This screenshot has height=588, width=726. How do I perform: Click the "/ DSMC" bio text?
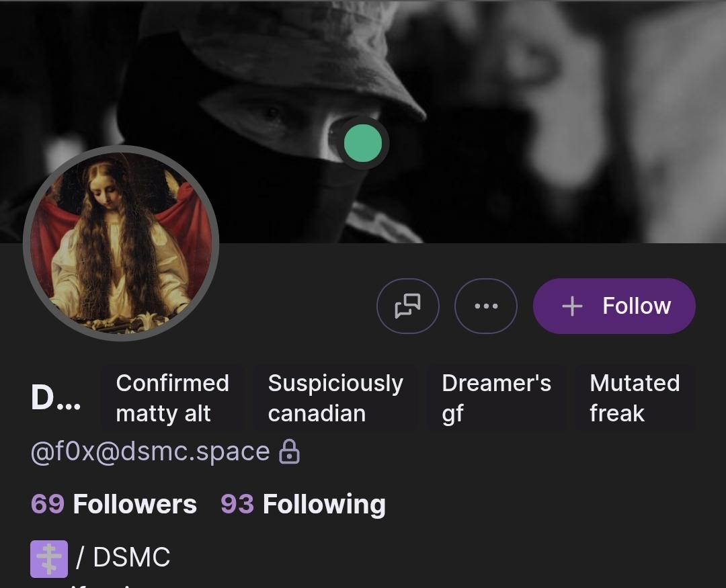(x=124, y=558)
